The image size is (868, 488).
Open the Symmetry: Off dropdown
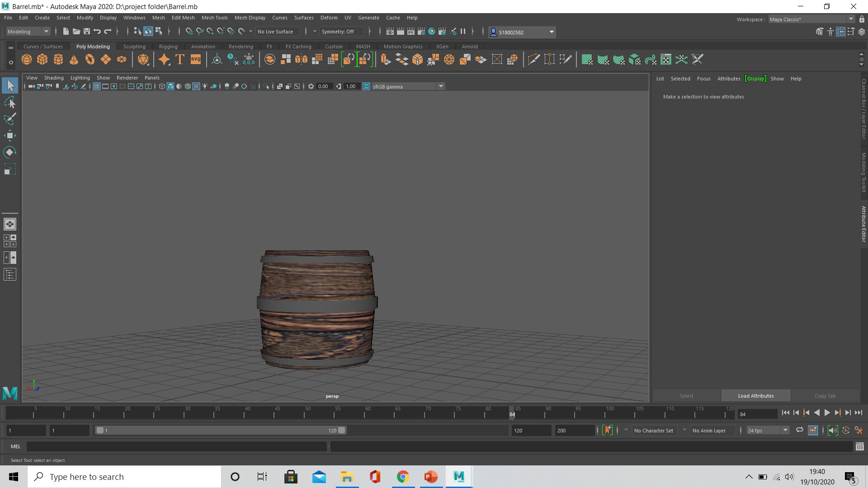pos(341,31)
